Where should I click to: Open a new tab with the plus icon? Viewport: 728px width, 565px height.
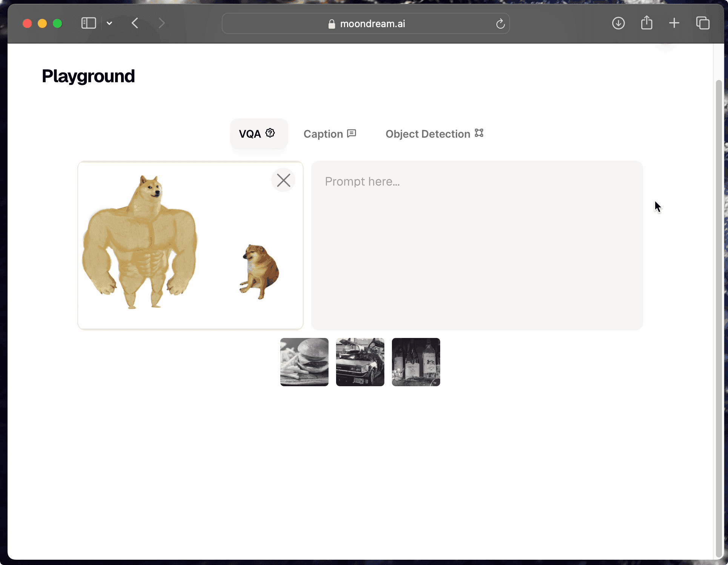(x=674, y=23)
